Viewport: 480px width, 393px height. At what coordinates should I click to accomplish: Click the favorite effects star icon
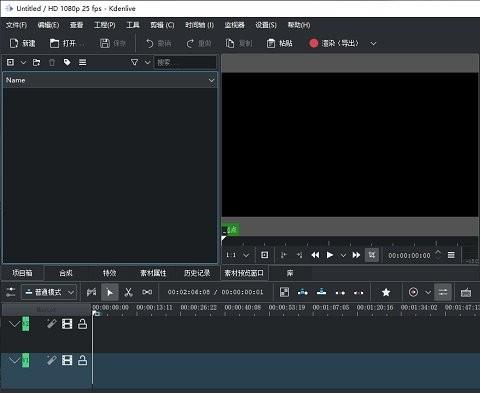pos(386,292)
